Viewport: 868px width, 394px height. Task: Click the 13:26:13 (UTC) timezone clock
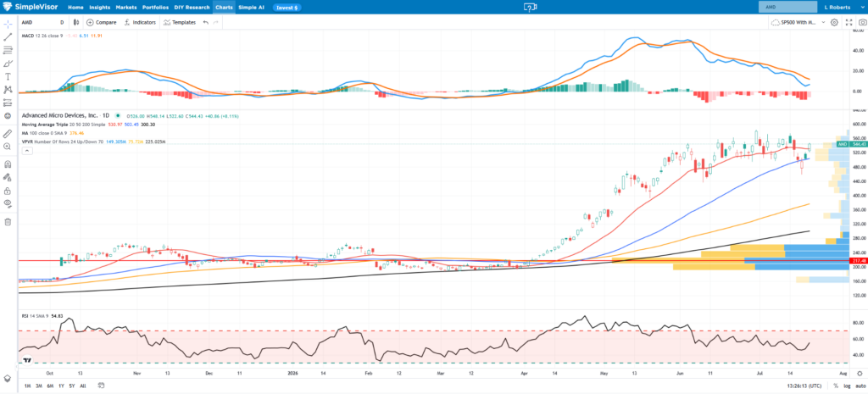(805, 386)
